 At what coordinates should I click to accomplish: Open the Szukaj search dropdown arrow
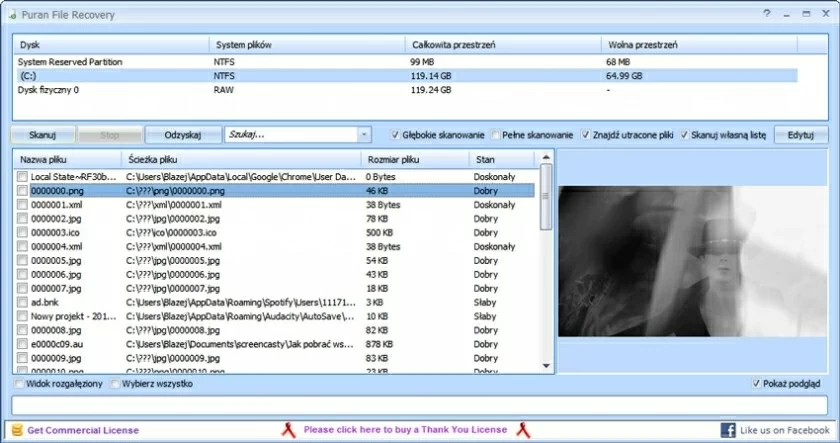(x=364, y=134)
